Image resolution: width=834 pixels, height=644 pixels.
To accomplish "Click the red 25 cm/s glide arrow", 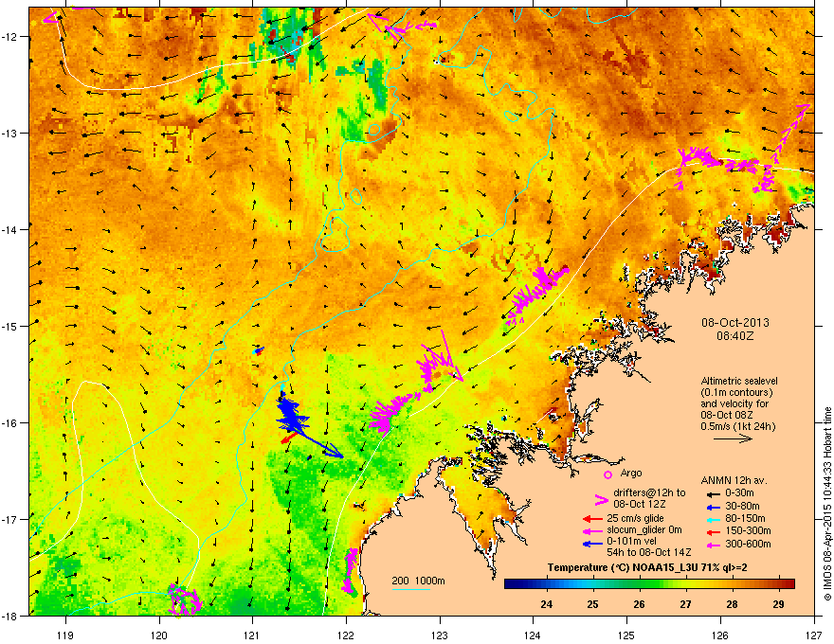I will tap(593, 519).
